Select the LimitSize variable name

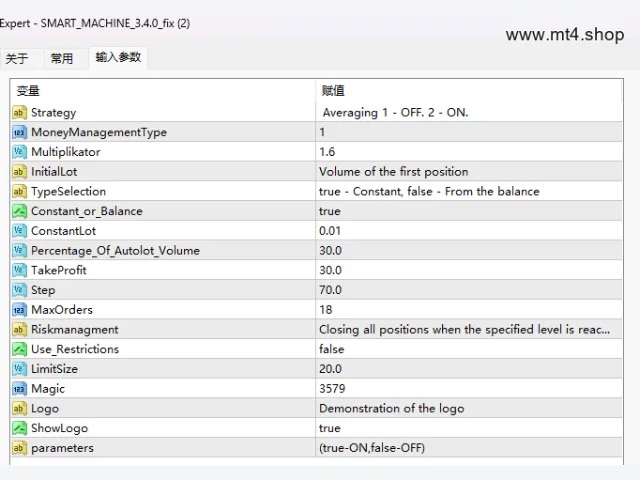pyautogui.click(x=54, y=369)
